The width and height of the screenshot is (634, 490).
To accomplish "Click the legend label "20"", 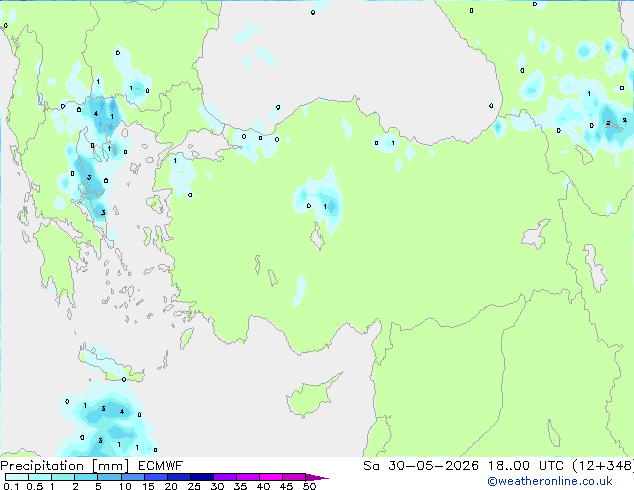I will (x=171, y=486).
